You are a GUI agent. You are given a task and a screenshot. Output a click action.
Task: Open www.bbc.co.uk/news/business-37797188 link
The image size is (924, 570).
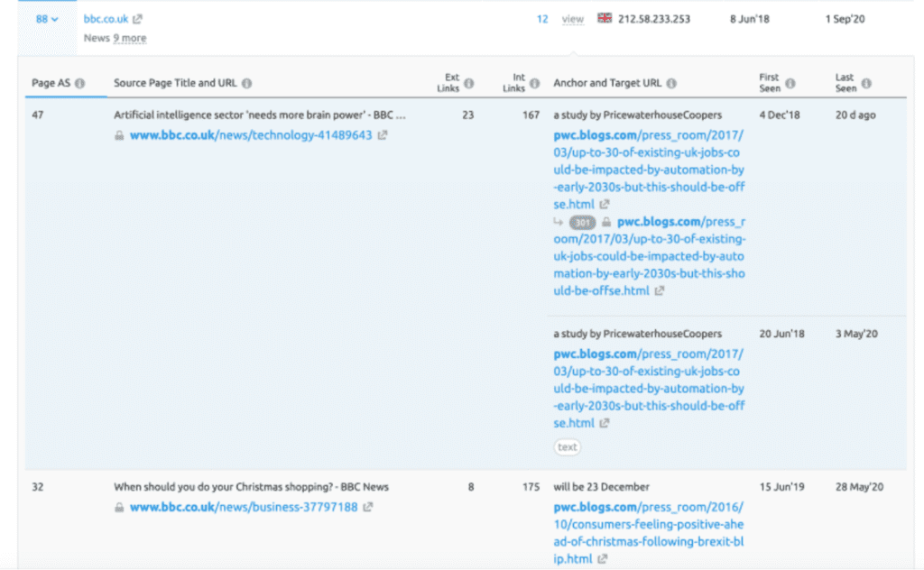(244, 508)
